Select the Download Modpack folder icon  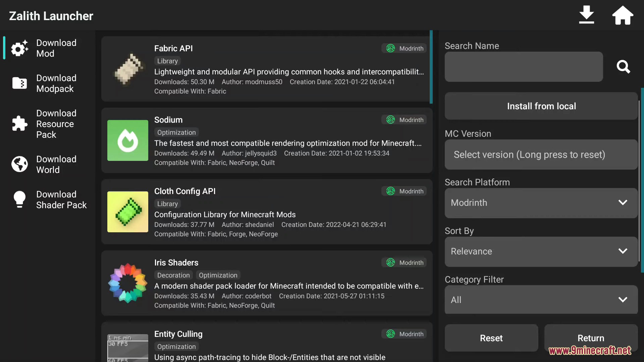[19, 83]
